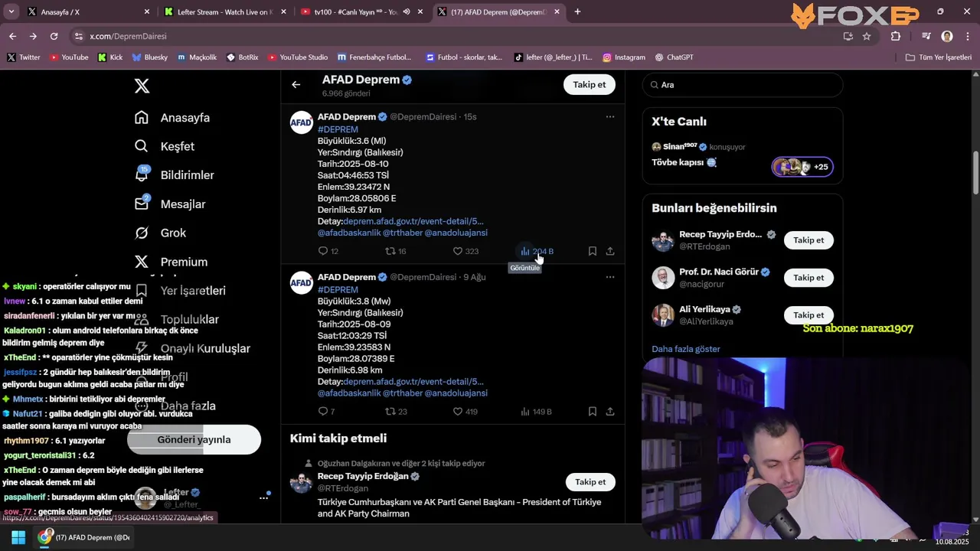Open @trthaber mention in second post
The width and height of the screenshot is (980, 551).
pyautogui.click(x=402, y=393)
